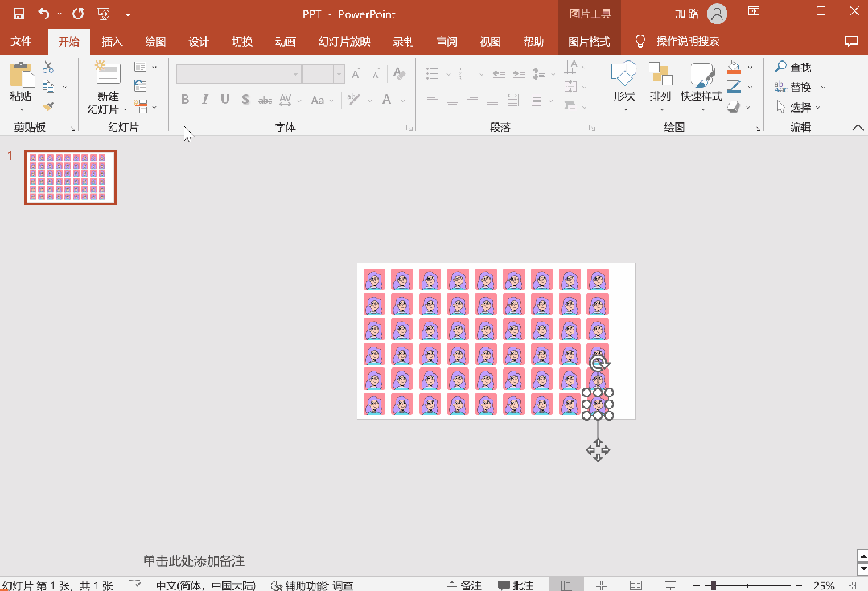
Task: Toggle Bold formatting
Action: click(185, 100)
